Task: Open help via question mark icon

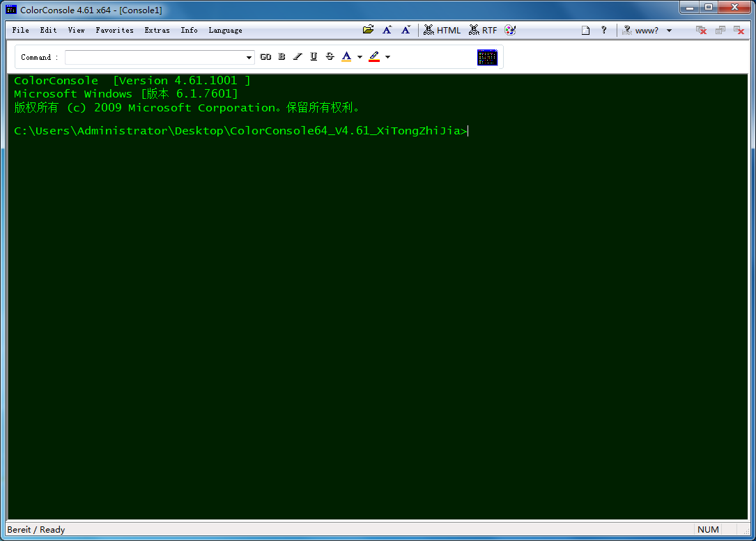Action: pos(603,30)
